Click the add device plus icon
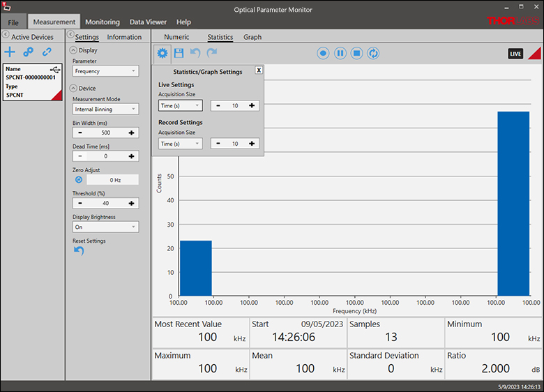 pos(10,52)
